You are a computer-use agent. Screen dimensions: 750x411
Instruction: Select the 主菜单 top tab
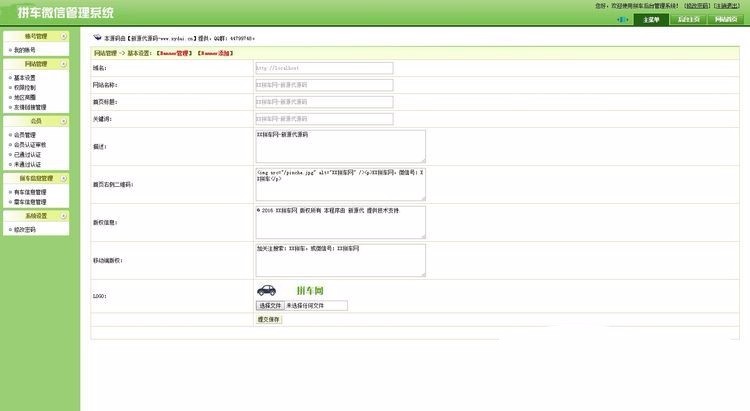tap(651, 19)
